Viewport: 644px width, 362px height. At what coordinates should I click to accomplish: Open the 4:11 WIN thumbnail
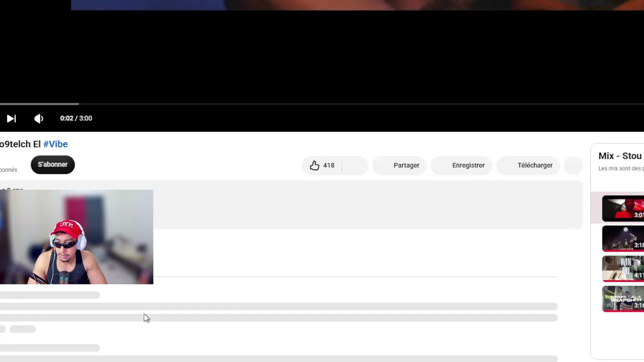[x=623, y=269]
